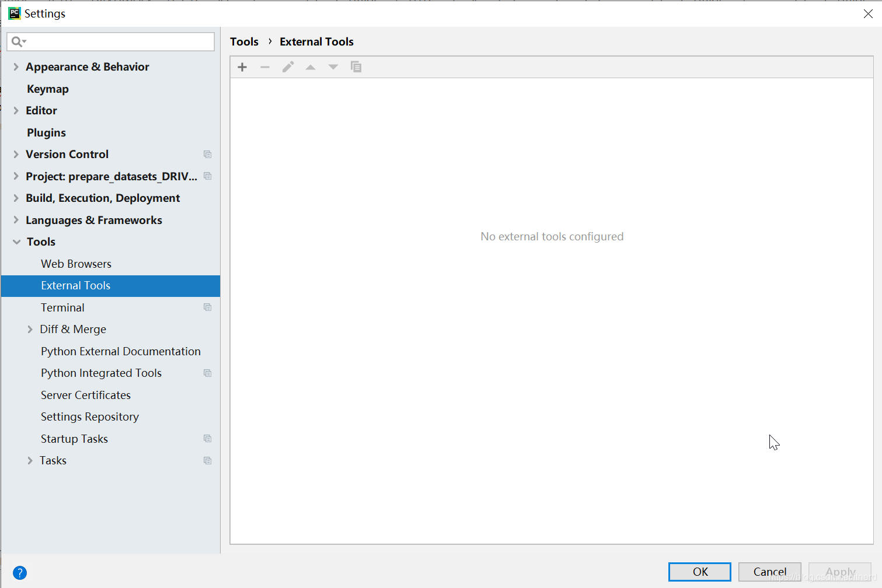
Task: Click the PyCharm logo in title bar
Action: coord(15,13)
